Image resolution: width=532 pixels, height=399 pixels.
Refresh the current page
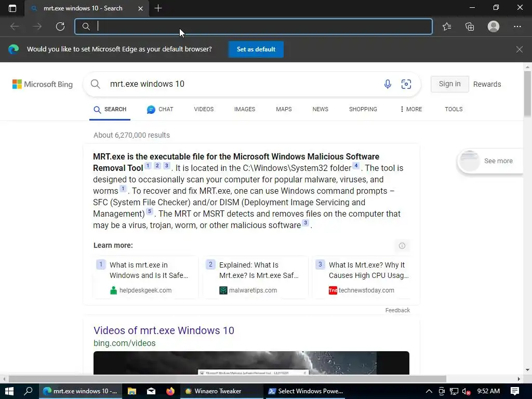click(x=60, y=26)
